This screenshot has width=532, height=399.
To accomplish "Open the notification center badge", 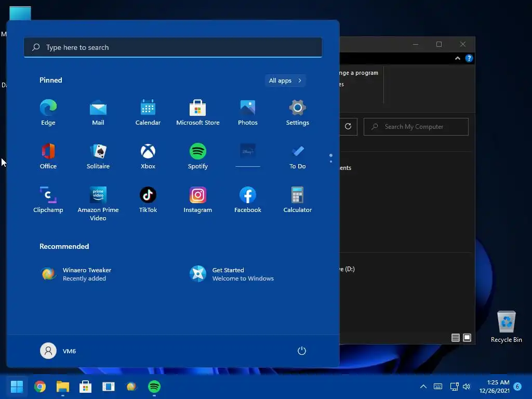I will coord(518,387).
